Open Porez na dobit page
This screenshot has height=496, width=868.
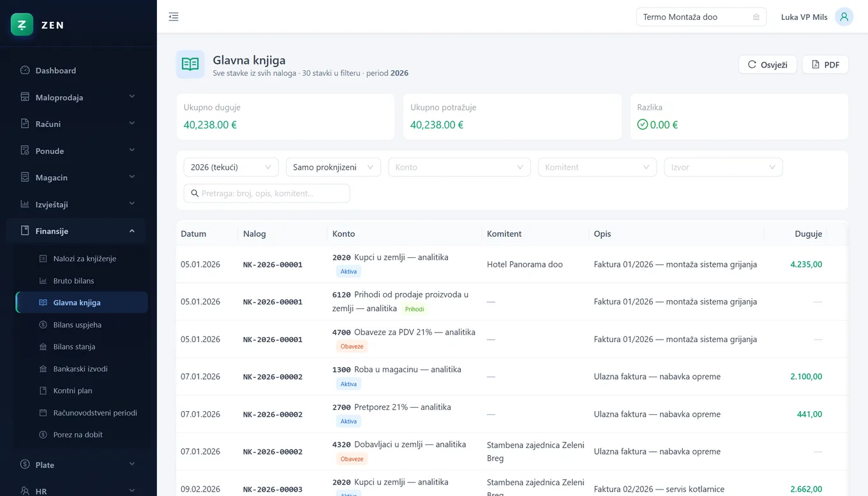pyautogui.click(x=82, y=435)
